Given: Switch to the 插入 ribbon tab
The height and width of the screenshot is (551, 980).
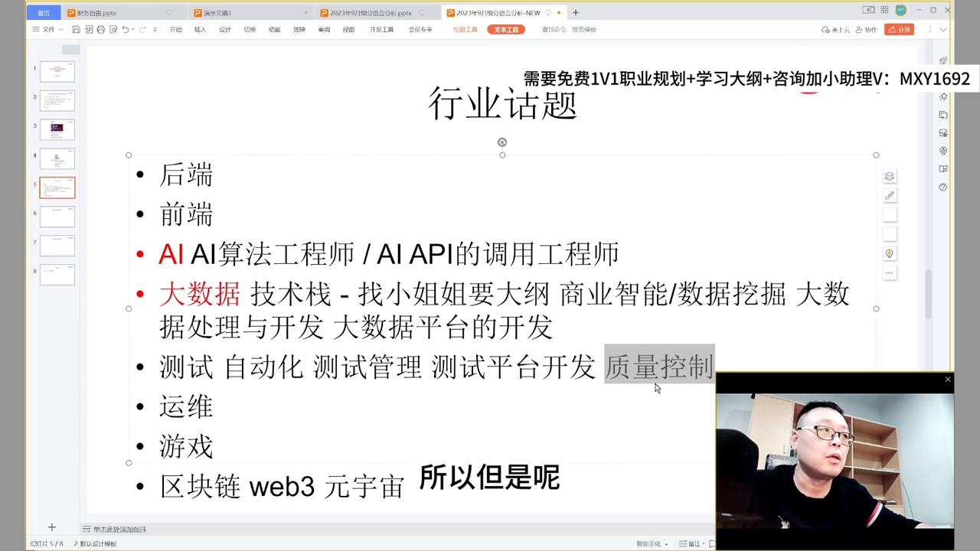Looking at the screenshot, I should point(202,29).
